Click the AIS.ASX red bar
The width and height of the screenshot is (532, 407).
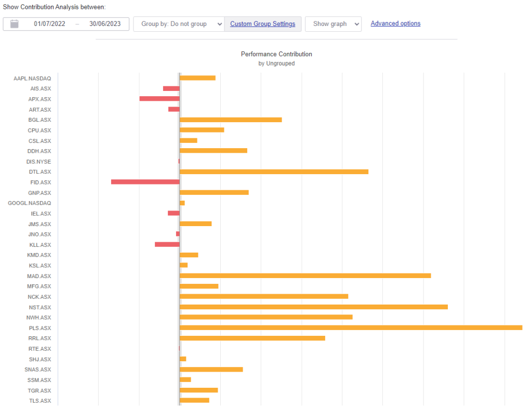pos(171,88)
